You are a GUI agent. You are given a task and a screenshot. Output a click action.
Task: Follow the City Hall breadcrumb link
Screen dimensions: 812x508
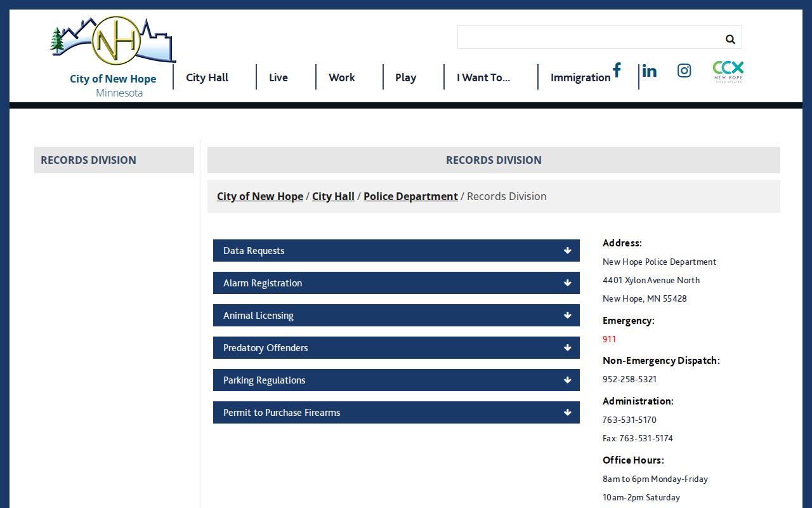pyautogui.click(x=333, y=196)
